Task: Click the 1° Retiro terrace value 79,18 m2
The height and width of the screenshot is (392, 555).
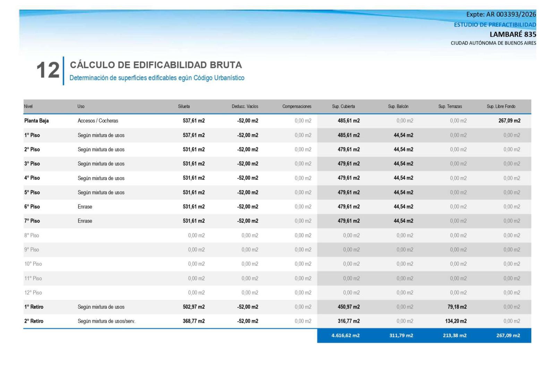Action: 457,307
